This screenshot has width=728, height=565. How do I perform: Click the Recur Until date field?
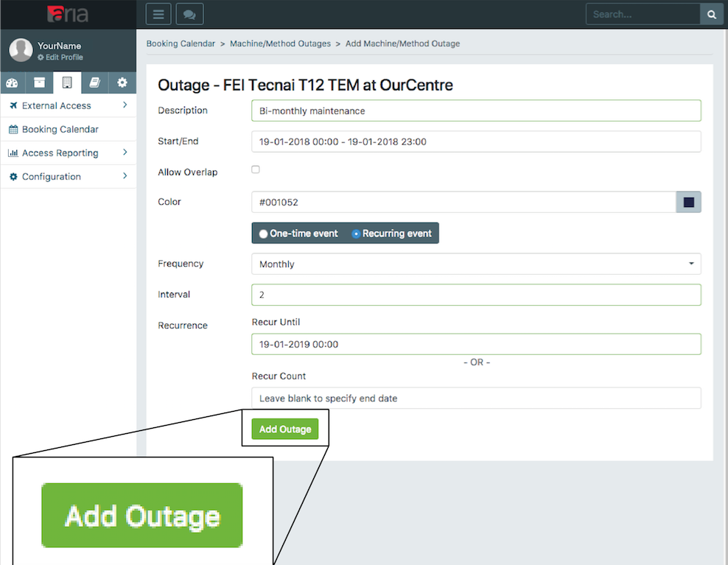[x=476, y=345]
